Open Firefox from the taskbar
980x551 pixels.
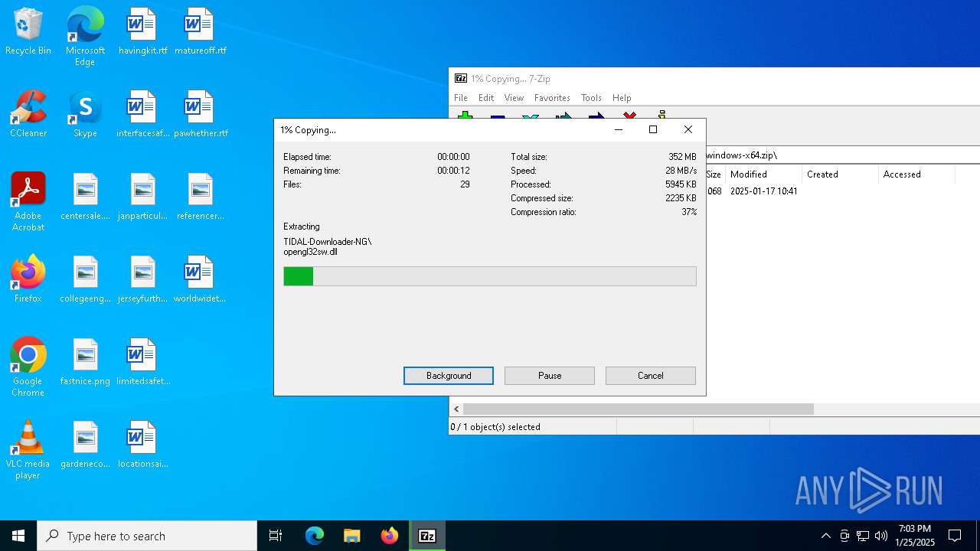click(389, 536)
